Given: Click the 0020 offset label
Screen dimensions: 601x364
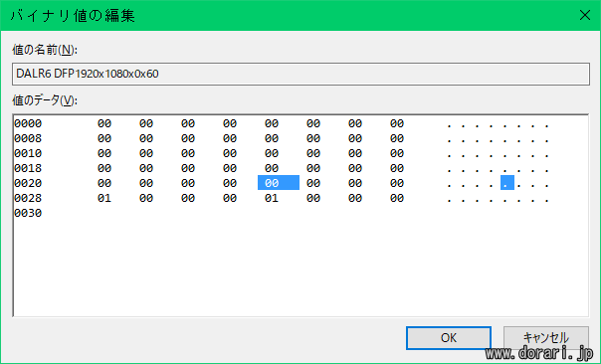Looking at the screenshot, I should click(28, 183).
